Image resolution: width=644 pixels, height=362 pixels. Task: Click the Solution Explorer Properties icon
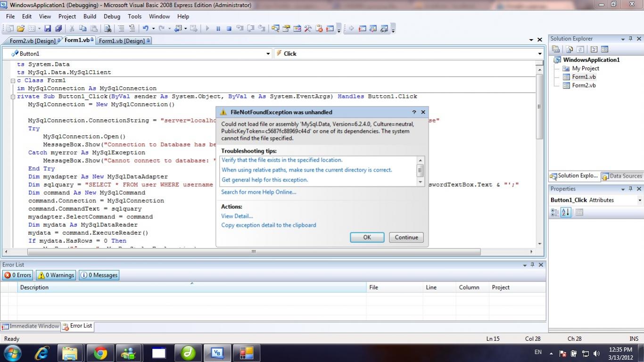point(556,49)
